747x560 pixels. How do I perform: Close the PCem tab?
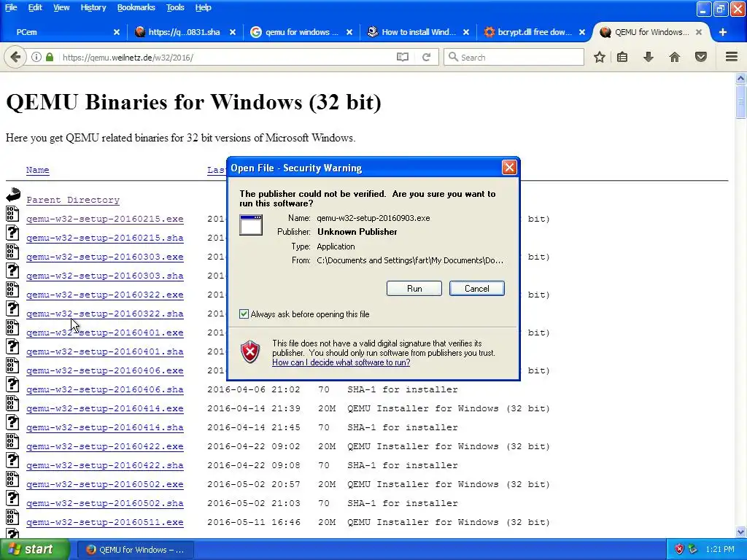click(x=117, y=32)
